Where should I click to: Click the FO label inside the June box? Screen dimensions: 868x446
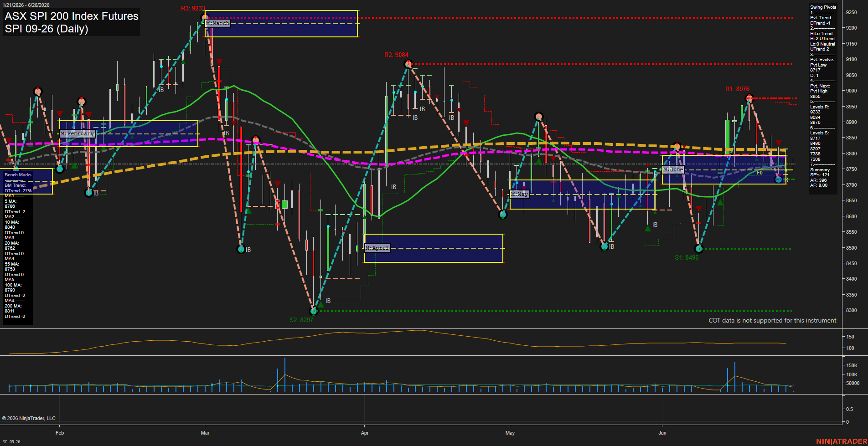(x=759, y=173)
